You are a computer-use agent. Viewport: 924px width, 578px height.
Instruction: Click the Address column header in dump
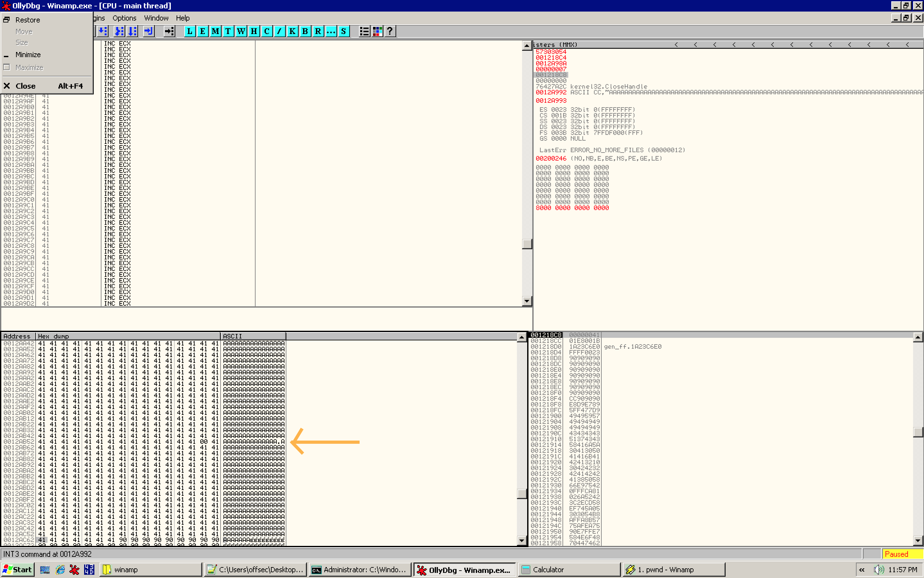tap(19, 336)
